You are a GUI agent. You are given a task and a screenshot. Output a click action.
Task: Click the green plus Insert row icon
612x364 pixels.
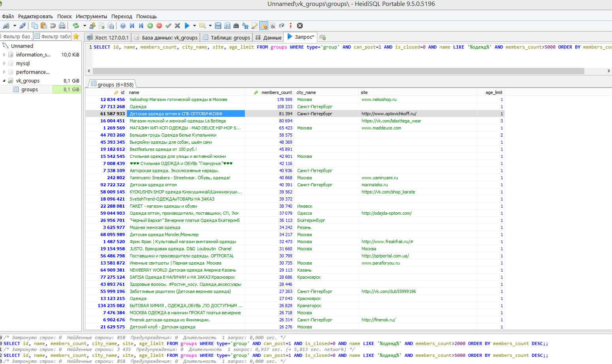tap(150, 26)
